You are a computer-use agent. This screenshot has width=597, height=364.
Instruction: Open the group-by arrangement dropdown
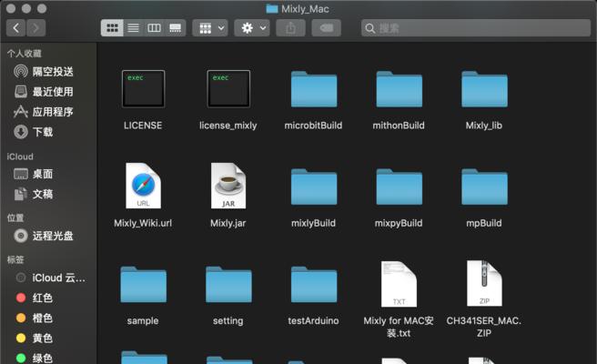click(210, 28)
